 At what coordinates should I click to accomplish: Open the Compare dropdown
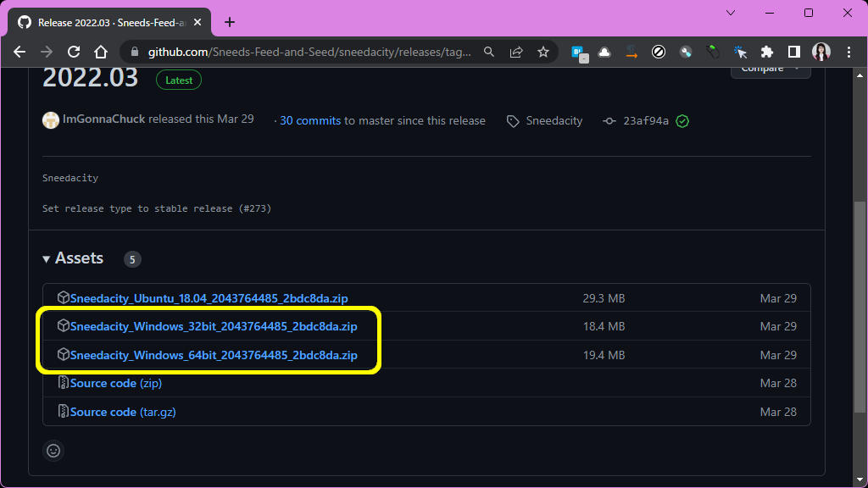tap(771, 69)
